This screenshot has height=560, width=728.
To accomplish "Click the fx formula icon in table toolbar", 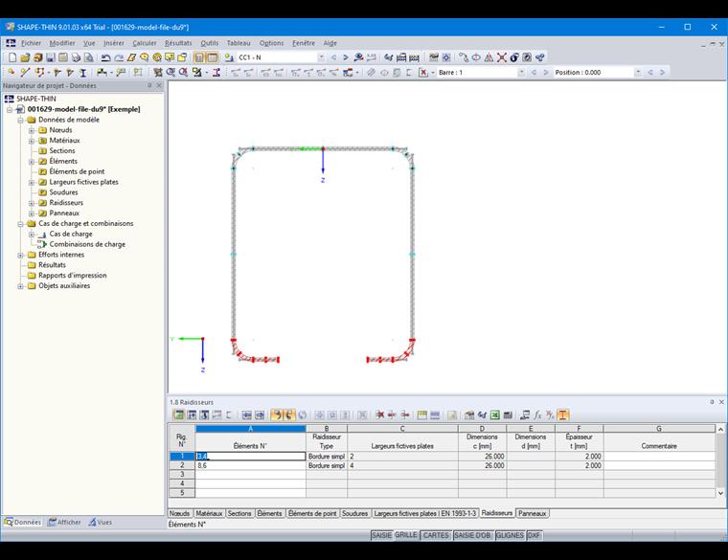I will tap(537, 414).
